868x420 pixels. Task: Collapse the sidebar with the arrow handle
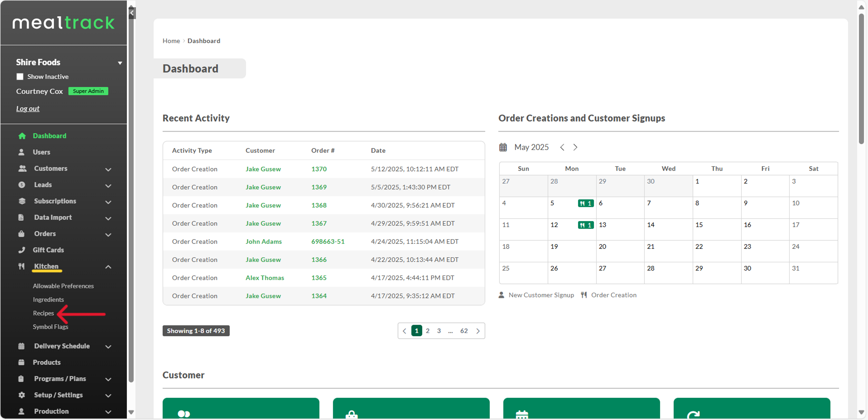click(132, 13)
